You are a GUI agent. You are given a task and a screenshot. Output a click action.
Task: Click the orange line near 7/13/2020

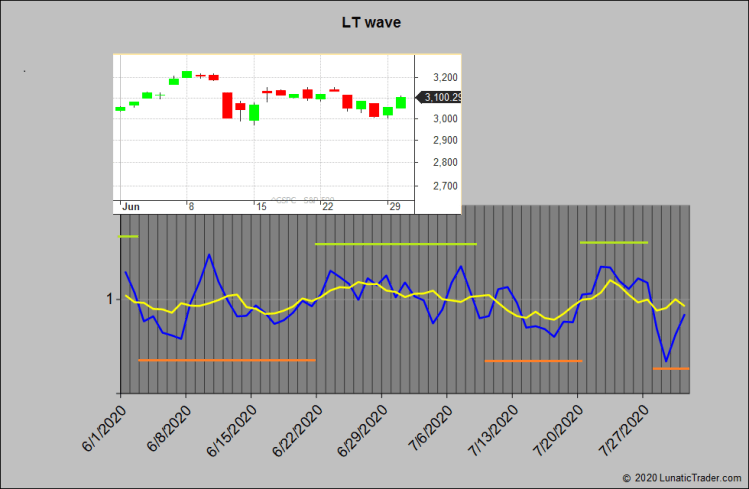coord(532,360)
